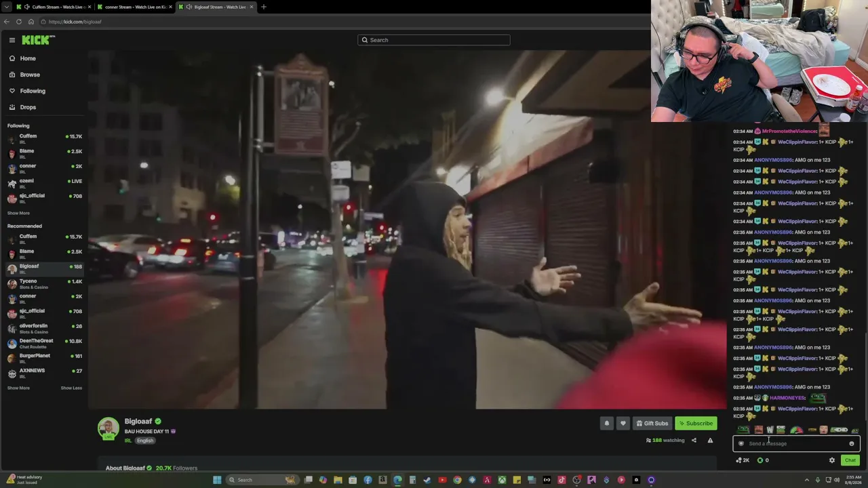Go back in browser
Viewport: 868px width, 488px height.
pos(7,22)
